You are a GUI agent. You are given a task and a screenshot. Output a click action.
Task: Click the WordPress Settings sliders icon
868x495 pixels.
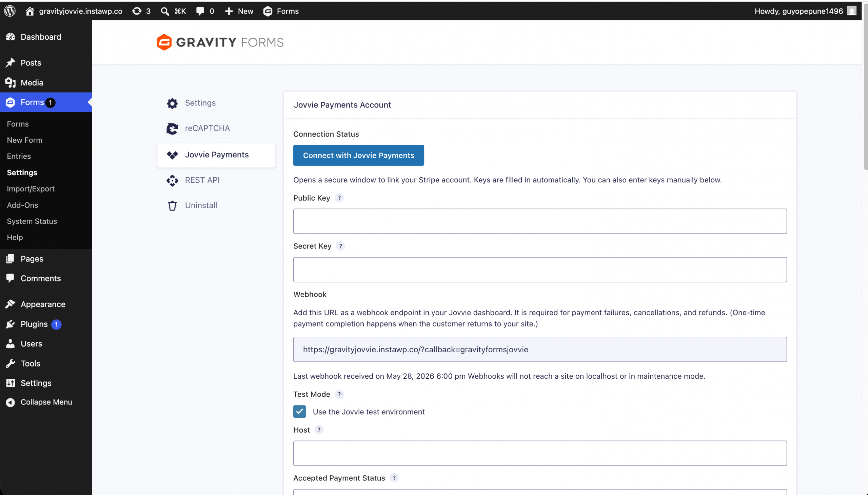tap(11, 383)
